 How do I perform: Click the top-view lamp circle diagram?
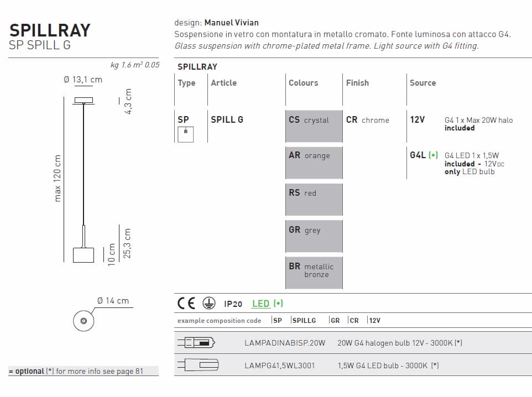click(84, 321)
